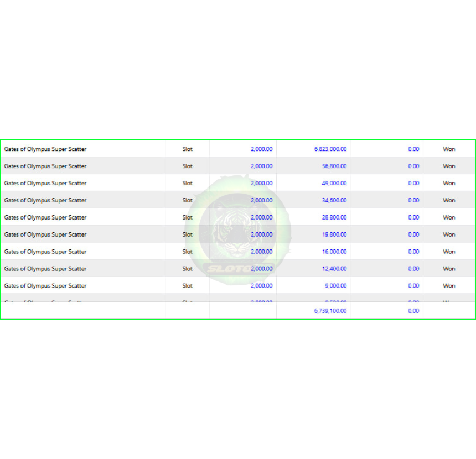Click 2,000.00 bet in the 34,600.00 row
The image size is (476, 459).
coord(262,200)
